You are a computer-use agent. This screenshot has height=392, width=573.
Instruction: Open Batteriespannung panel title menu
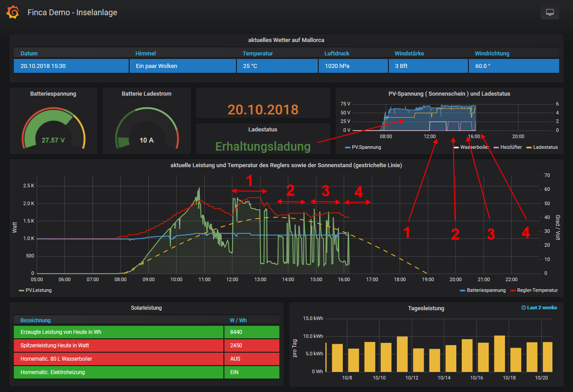click(x=53, y=94)
